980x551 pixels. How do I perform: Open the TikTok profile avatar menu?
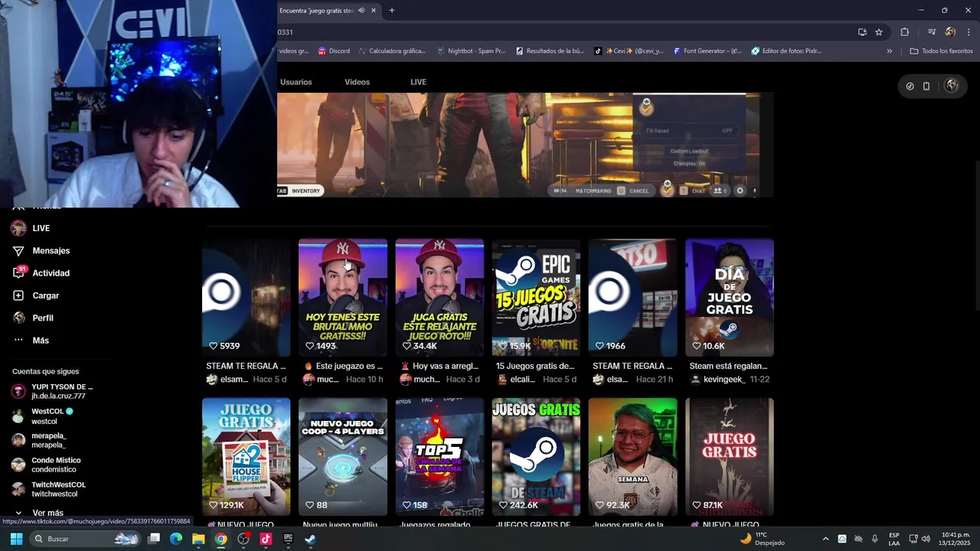coord(952,86)
